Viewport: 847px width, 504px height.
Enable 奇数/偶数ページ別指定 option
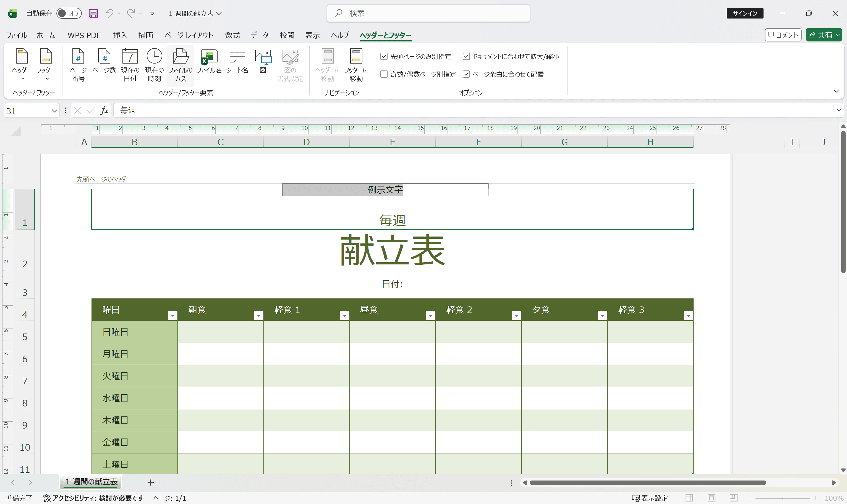click(384, 74)
